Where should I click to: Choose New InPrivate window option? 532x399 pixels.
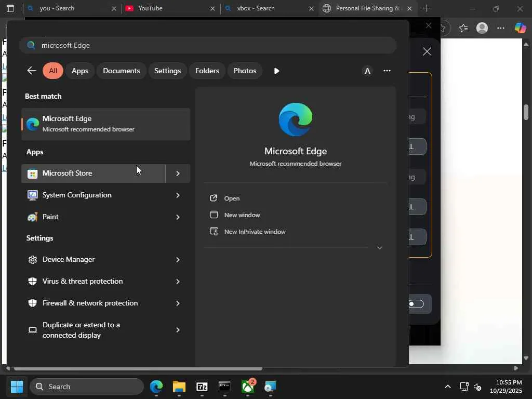(x=255, y=232)
